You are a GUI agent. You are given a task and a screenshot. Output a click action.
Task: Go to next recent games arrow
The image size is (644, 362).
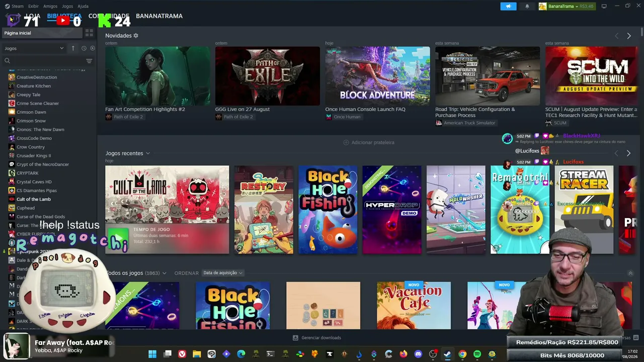point(628,153)
